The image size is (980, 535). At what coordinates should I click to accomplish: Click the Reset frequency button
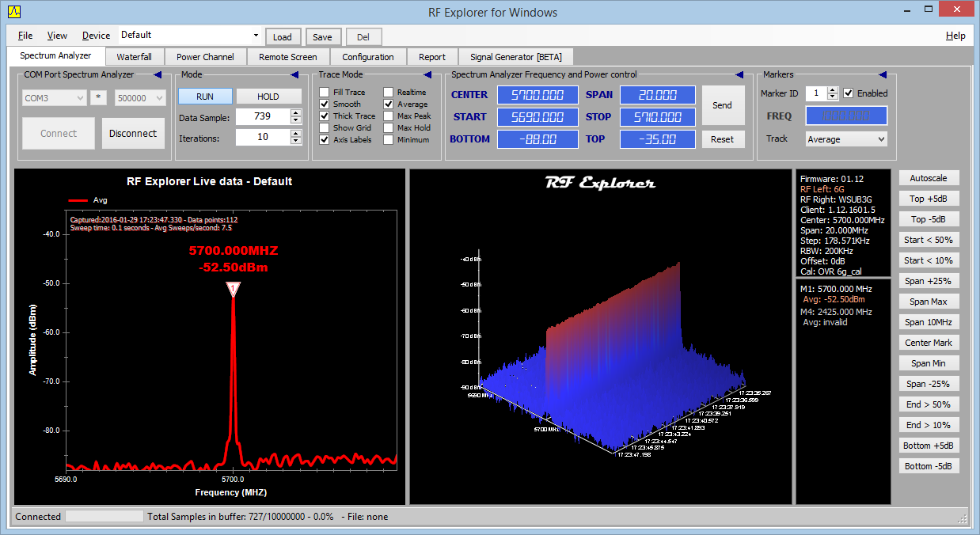tap(723, 139)
